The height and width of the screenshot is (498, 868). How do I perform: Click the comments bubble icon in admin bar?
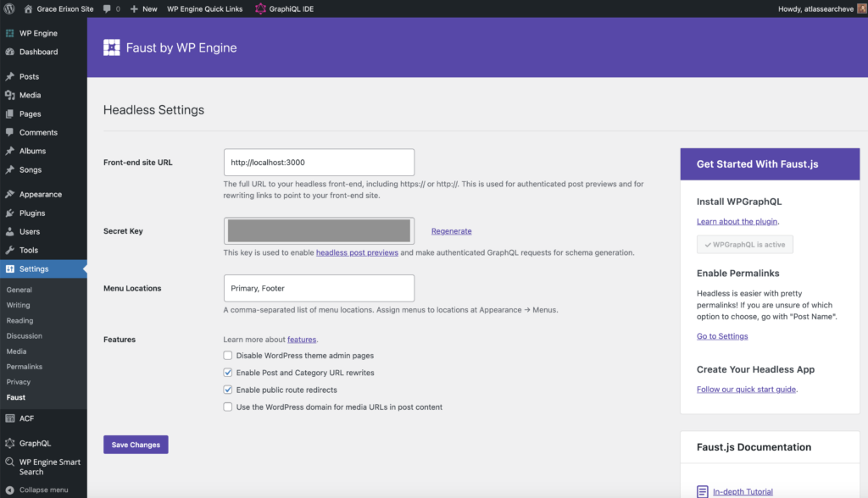(x=108, y=8)
